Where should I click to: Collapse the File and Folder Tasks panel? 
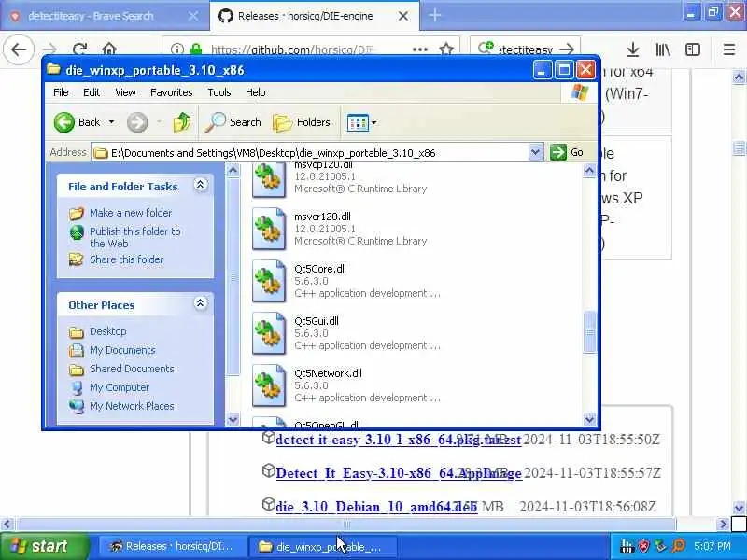point(201,184)
